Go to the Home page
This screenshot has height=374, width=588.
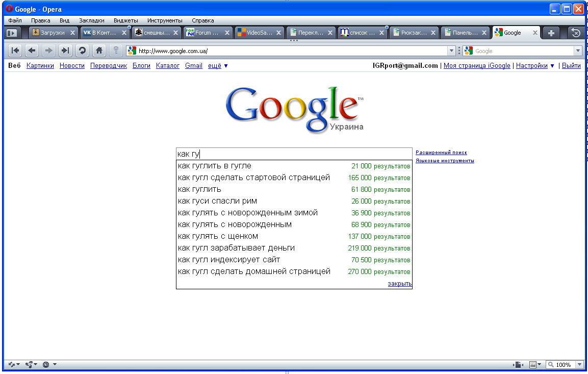tap(99, 51)
